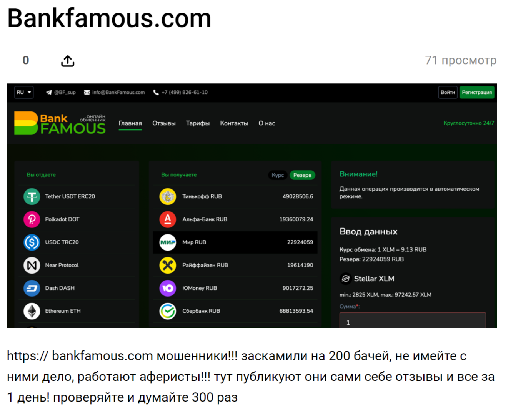Select the Мир RUB icon
Image resolution: width=508 pixels, height=420 pixels.
(x=168, y=242)
